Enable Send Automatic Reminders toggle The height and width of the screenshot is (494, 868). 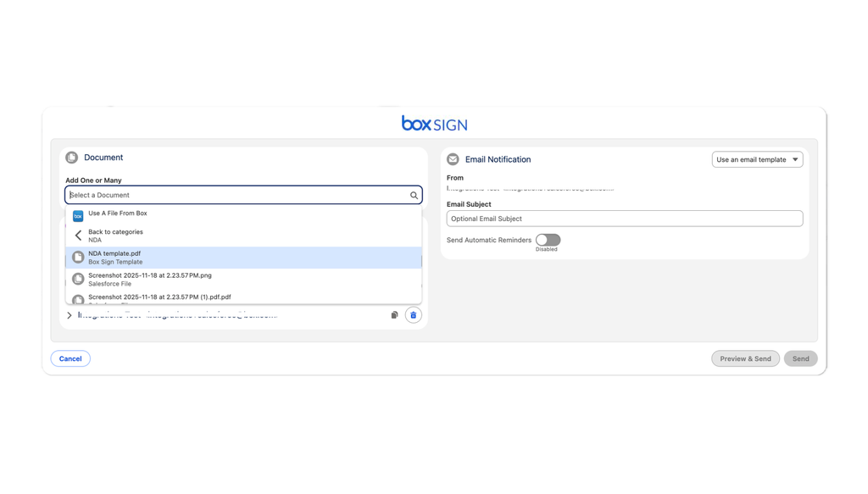[548, 240]
